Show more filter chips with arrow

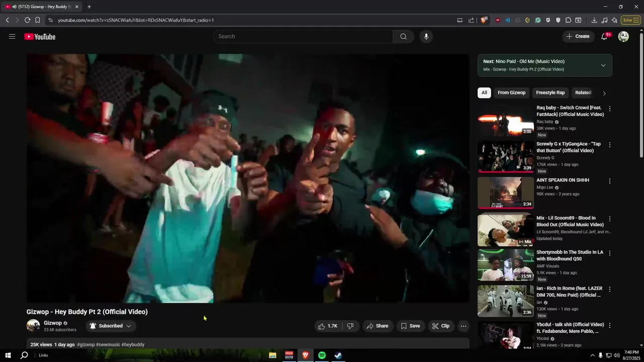point(604,93)
